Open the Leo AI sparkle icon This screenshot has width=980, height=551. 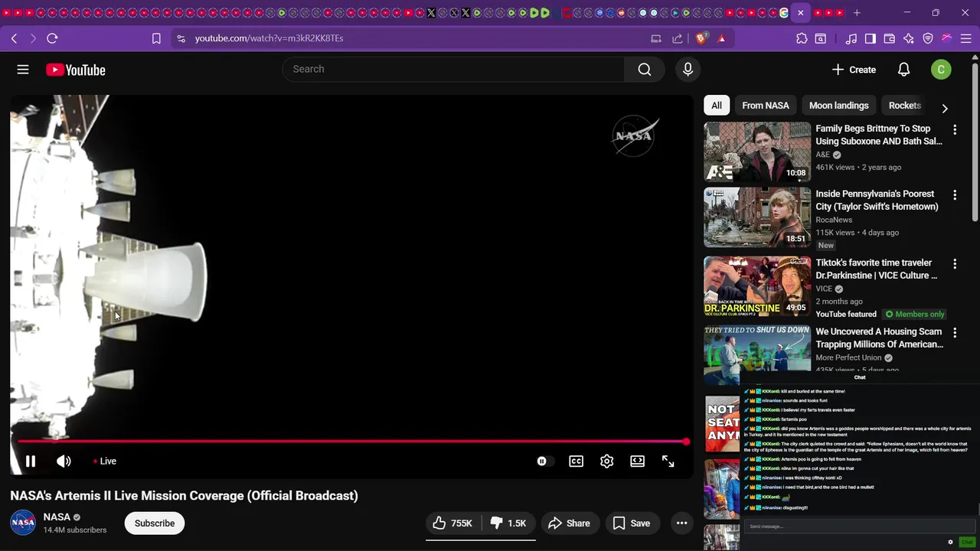909,38
